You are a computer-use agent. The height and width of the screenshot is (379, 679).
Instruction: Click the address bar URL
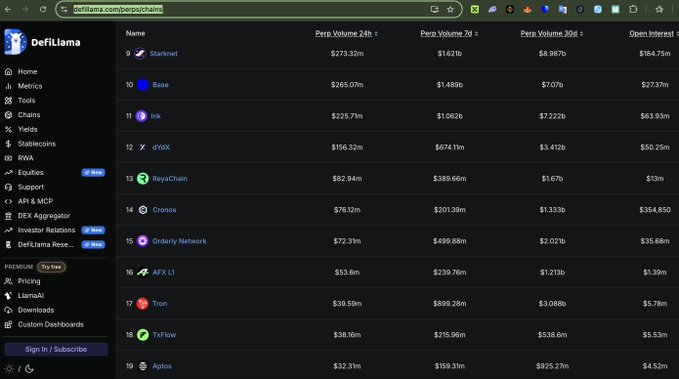click(118, 9)
